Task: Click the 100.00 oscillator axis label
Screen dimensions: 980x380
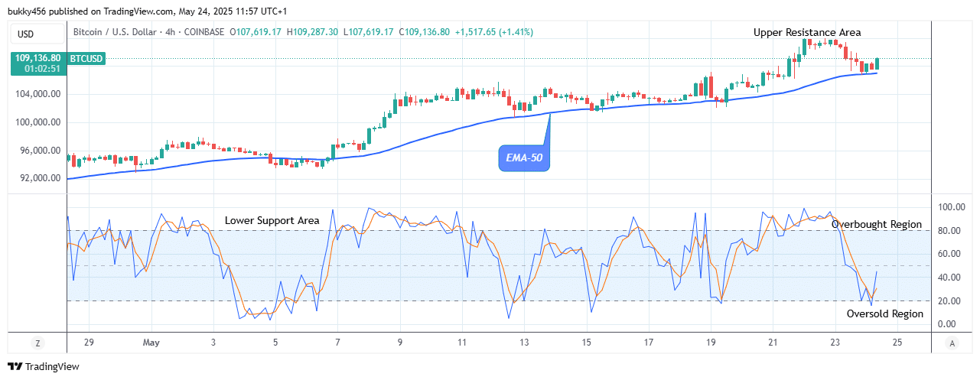Action: [x=950, y=207]
